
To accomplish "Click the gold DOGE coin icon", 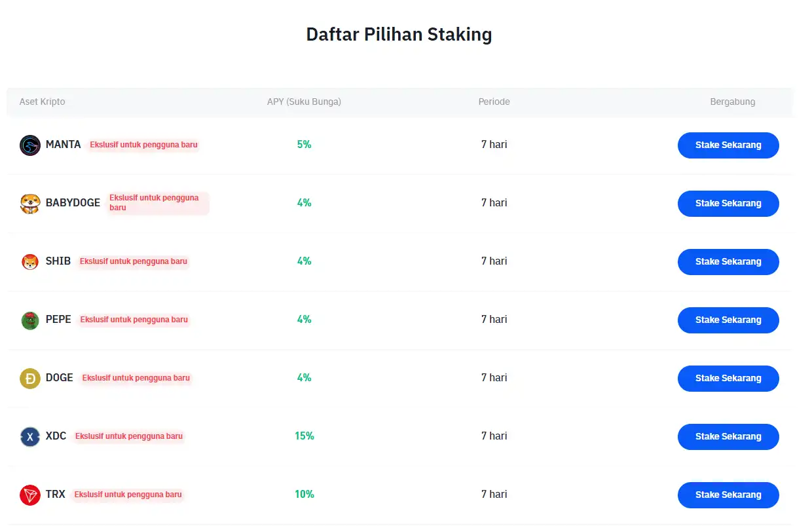I will pyautogui.click(x=29, y=378).
